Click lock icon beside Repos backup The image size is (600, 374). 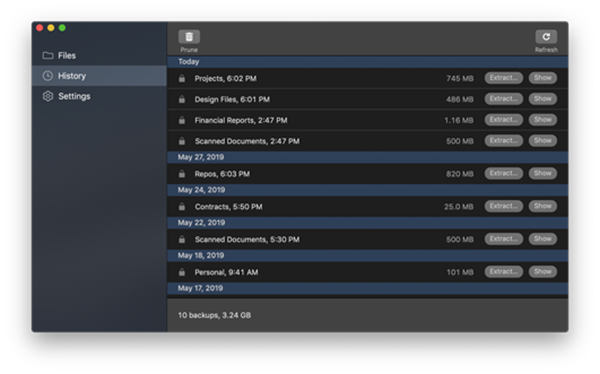click(182, 174)
